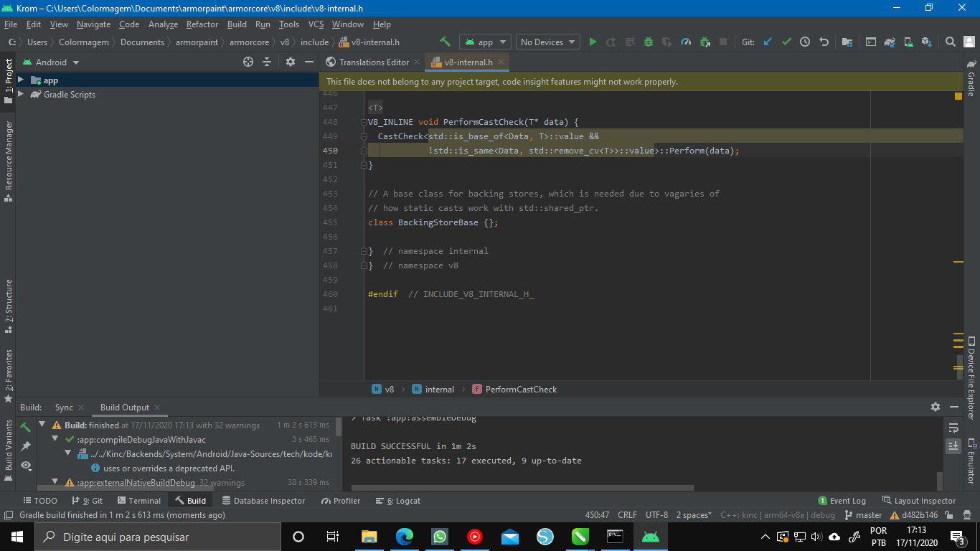Open the Profiler gauge icon in the toolbar

tap(686, 42)
